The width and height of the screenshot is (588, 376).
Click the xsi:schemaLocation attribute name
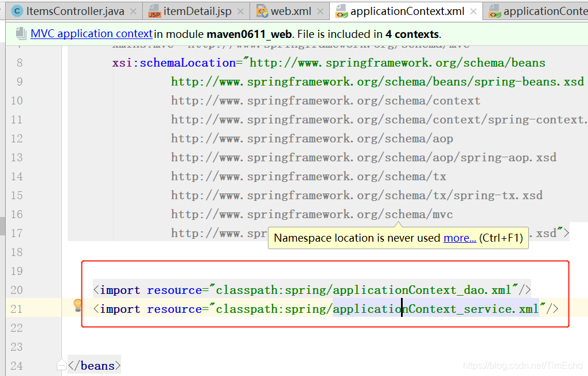click(174, 63)
